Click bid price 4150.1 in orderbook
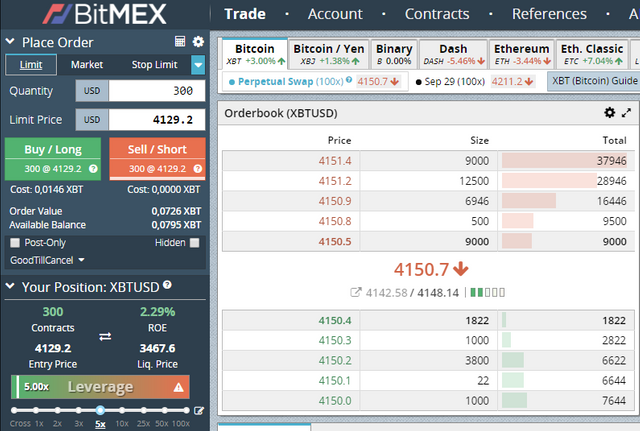Image resolution: width=640 pixels, height=431 pixels. pos(335,381)
